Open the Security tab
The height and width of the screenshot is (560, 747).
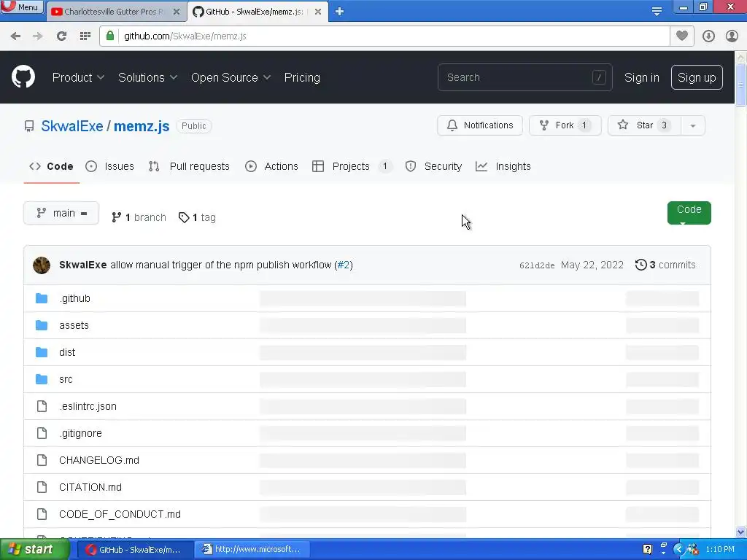(433, 166)
